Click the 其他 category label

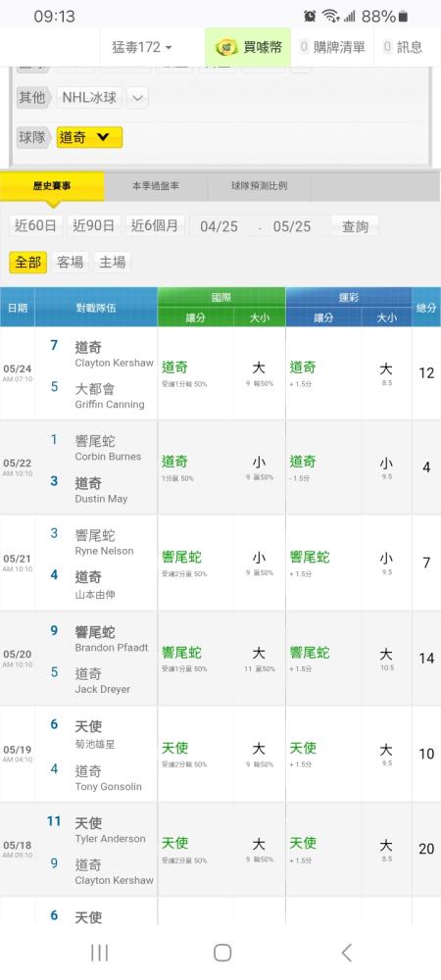click(x=32, y=97)
